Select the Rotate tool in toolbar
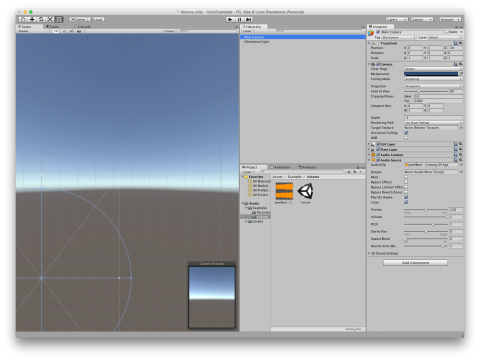This screenshot has height=360, width=480. click(x=41, y=19)
